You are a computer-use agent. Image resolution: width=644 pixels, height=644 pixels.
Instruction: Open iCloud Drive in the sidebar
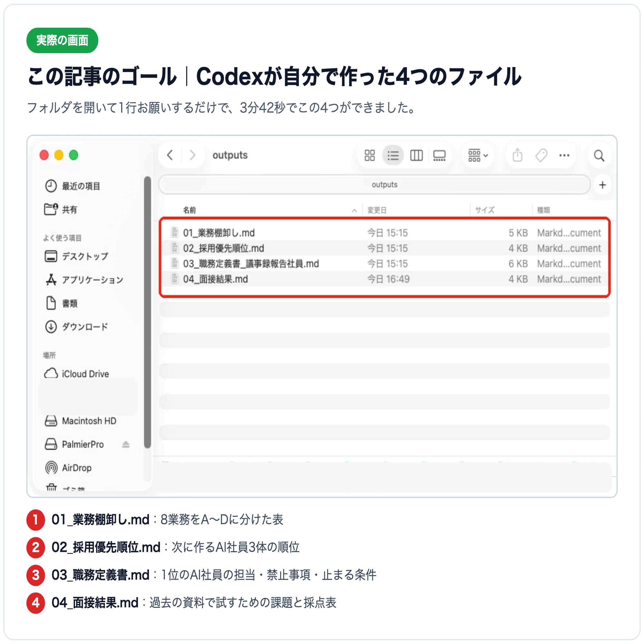77,374
